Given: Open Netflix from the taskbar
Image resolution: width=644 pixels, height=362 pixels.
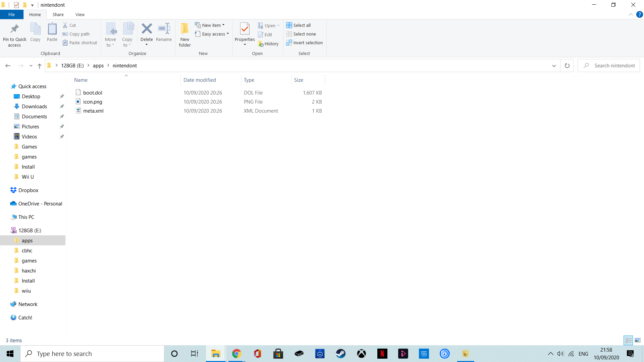Looking at the screenshot, I should (x=382, y=354).
